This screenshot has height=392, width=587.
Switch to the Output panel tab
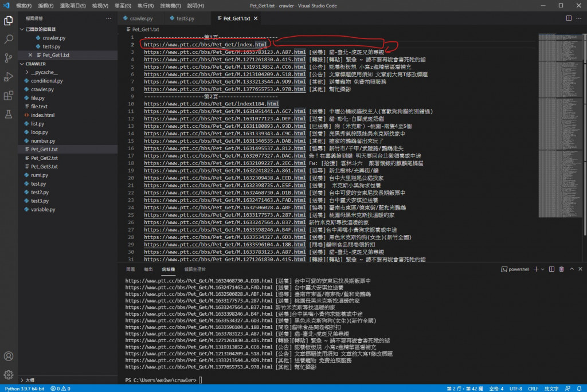click(x=148, y=269)
